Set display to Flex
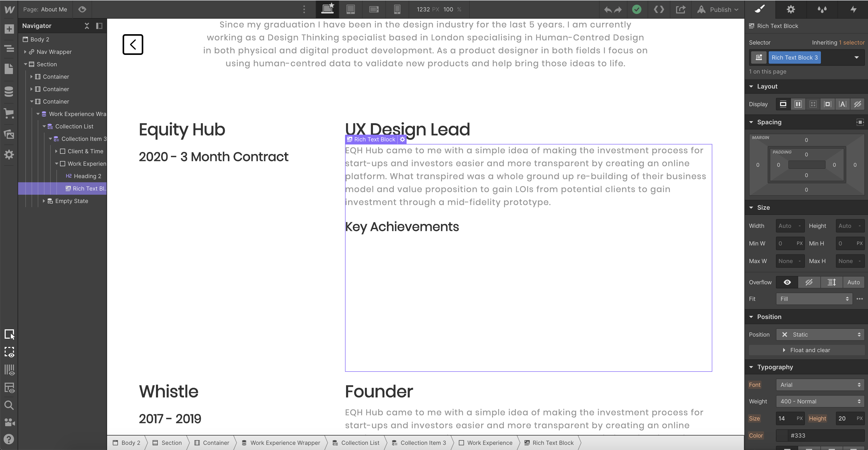Viewport: 868px width, 450px height. [798, 104]
